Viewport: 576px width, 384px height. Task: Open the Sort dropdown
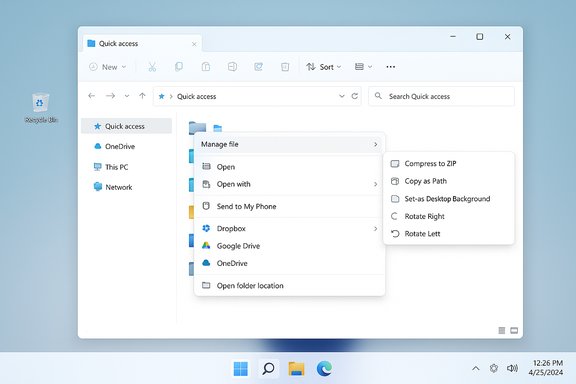tap(324, 67)
